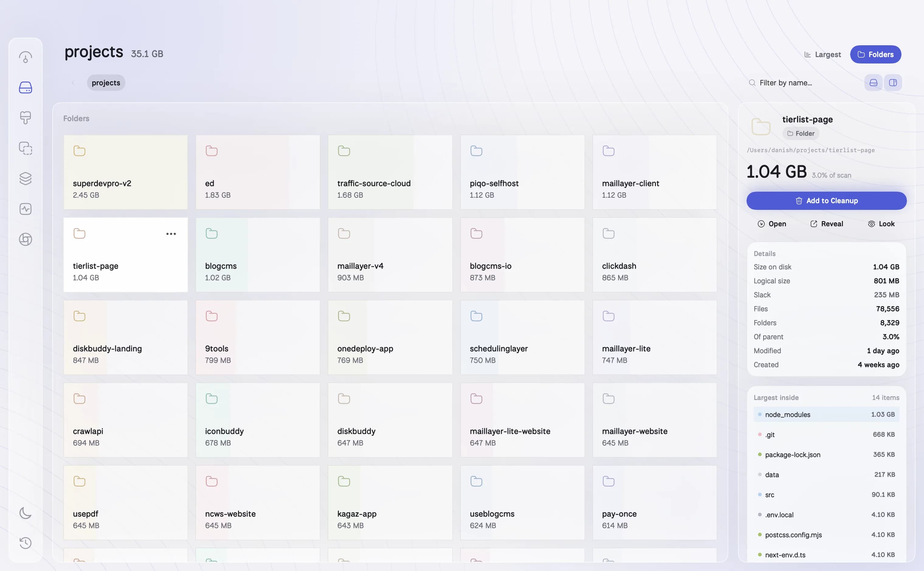Click diskbuddy-landing folder icon

point(79,316)
